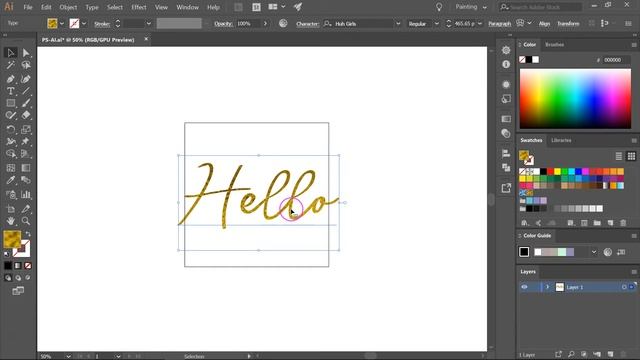Select the Line Segment tool

(26, 91)
